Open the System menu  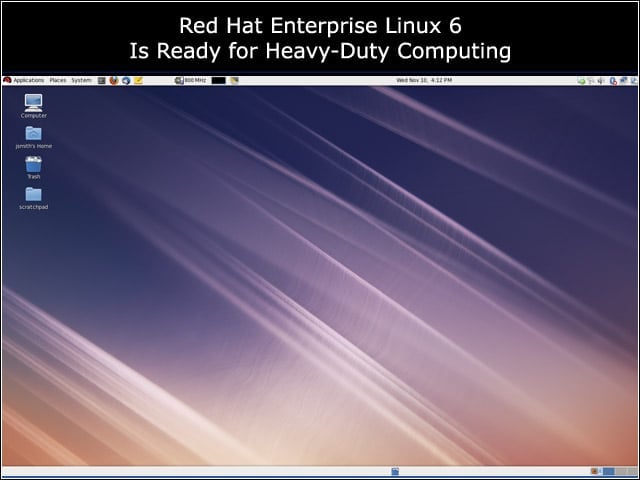coord(81,80)
